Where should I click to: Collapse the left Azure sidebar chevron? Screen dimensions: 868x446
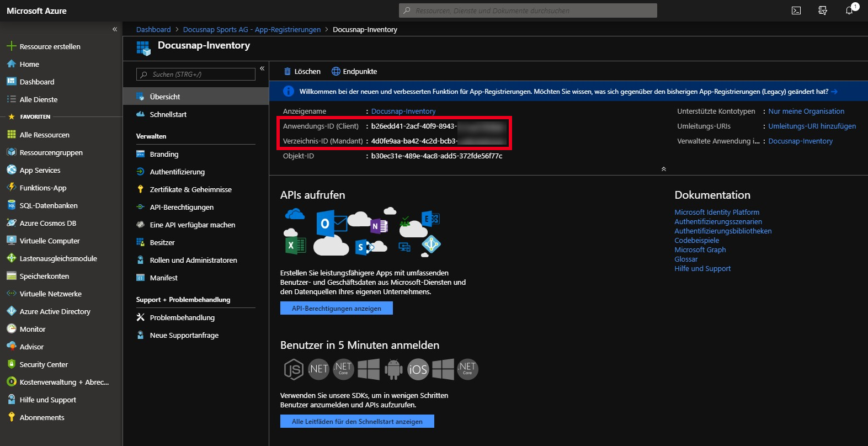115,29
